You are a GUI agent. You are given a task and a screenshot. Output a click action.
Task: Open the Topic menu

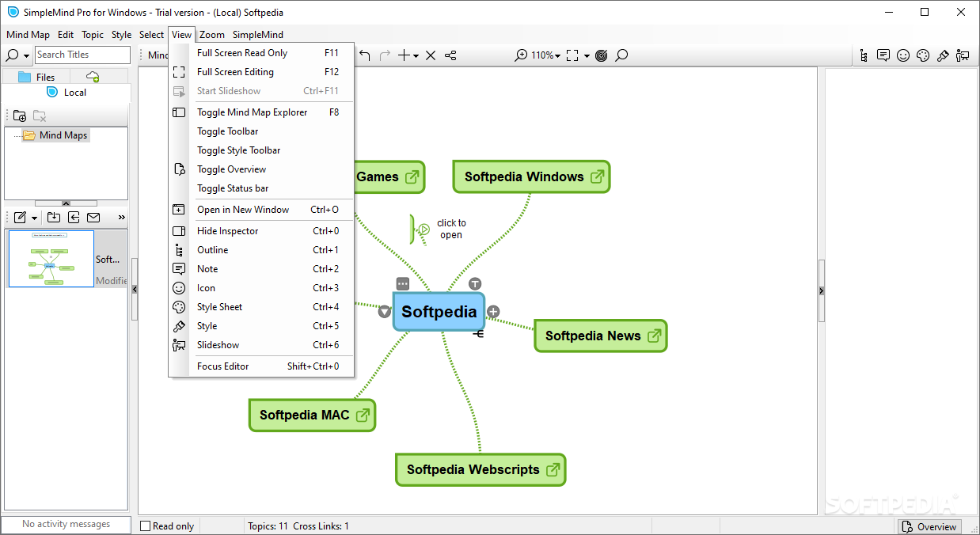[93, 35]
